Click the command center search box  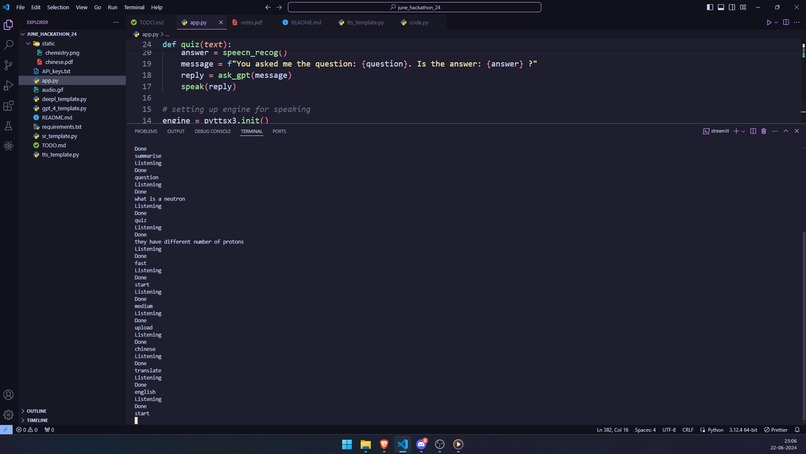[414, 7]
